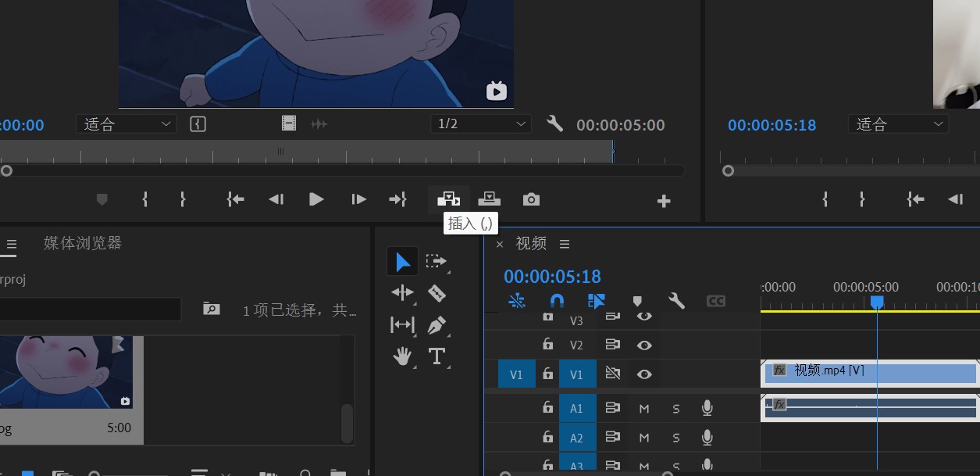Click the Drag Video Only filmstrip icon
The height and width of the screenshot is (476, 980).
pyautogui.click(x=289, y=123)
